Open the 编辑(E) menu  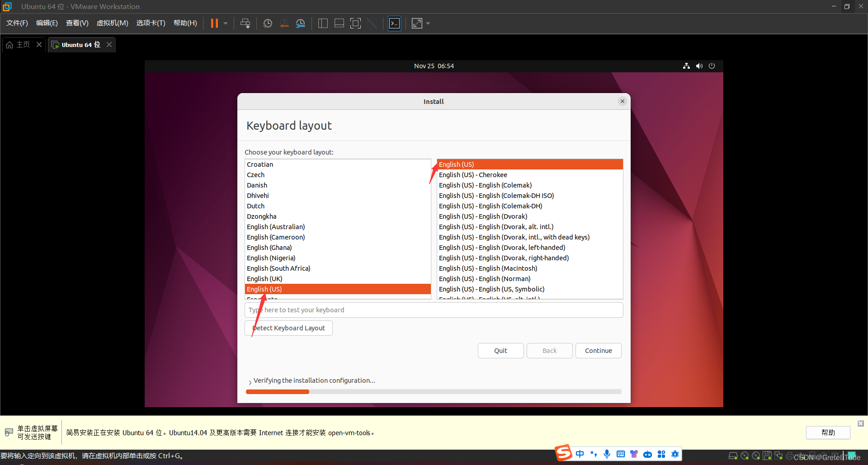(x=47, y=23)
